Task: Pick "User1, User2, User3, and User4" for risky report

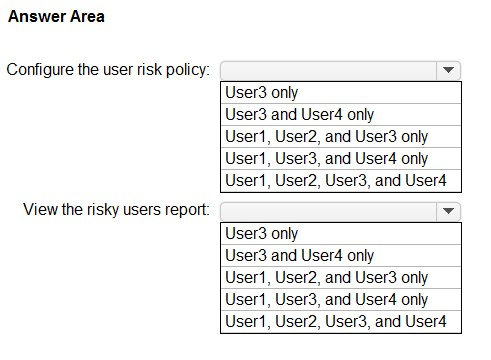Action: point(341,322)
